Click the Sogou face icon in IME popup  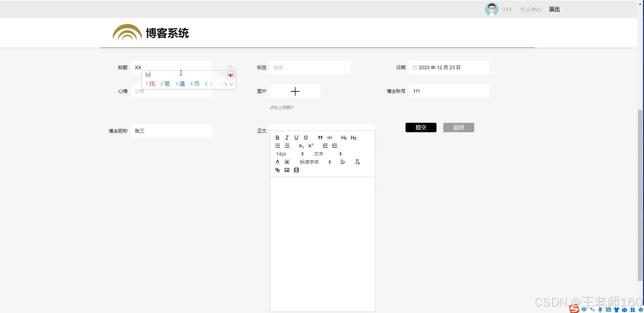pyautogui.click(x=230, y=75)
